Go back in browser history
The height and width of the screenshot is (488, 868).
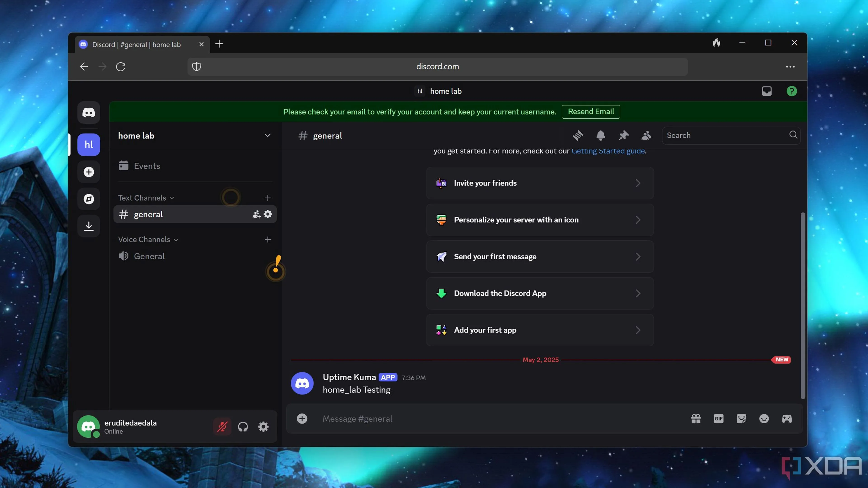(x=84, y=67)
